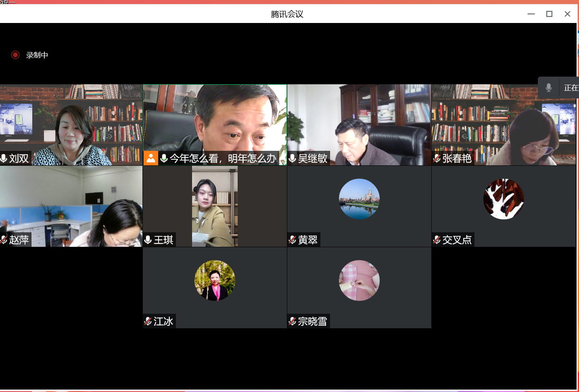
Task: Select 黄翠's castle profile avatar
Action: pos(359,199)
